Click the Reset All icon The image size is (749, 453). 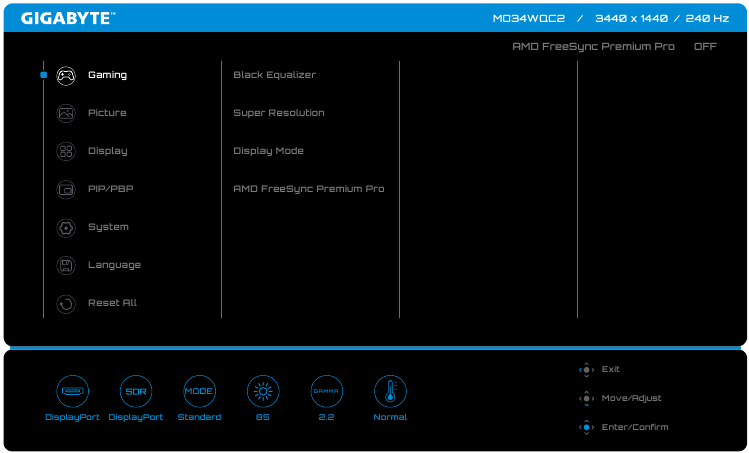tap(66, 303)
